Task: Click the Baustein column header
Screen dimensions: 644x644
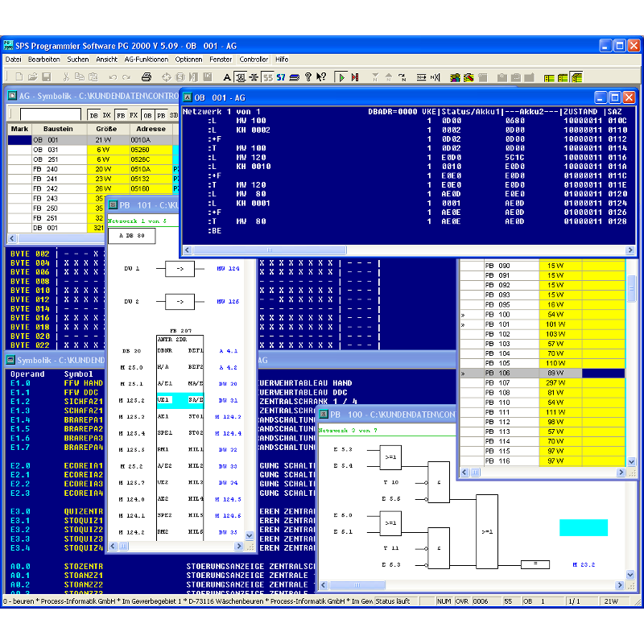Action: pyautogui.click(x=60, y=129)
